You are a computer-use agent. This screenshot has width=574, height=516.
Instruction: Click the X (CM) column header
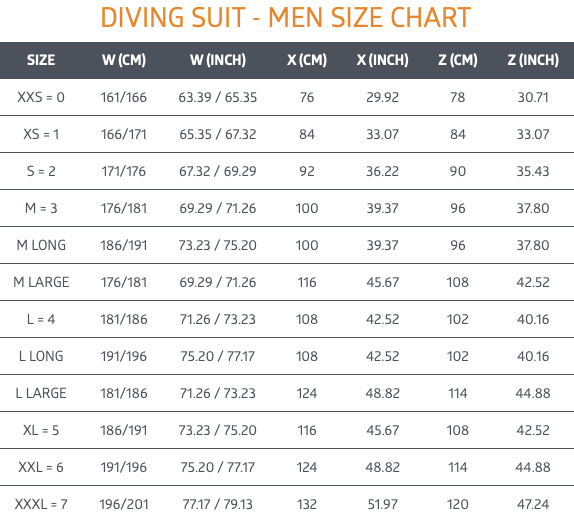pos(307,60)
